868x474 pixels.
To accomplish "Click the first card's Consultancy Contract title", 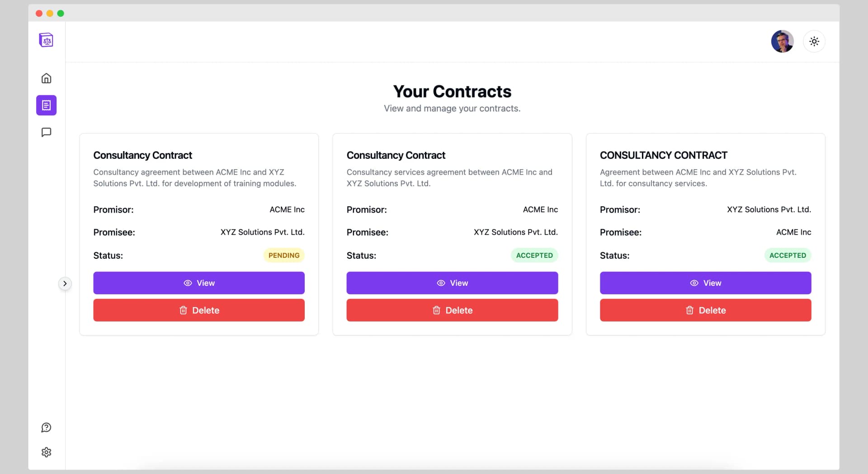I will (x=143, y=155).
